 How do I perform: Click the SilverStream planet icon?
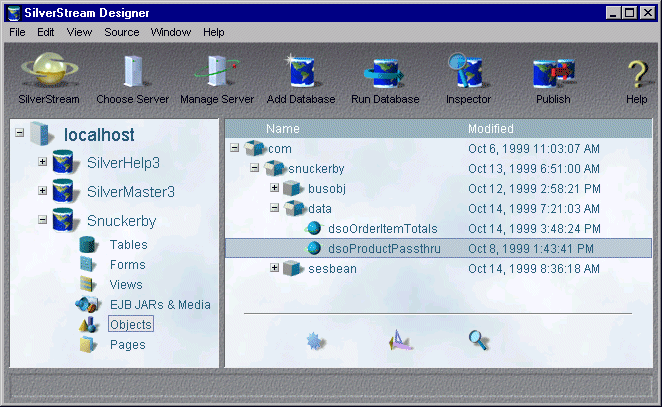click(49, 69)
